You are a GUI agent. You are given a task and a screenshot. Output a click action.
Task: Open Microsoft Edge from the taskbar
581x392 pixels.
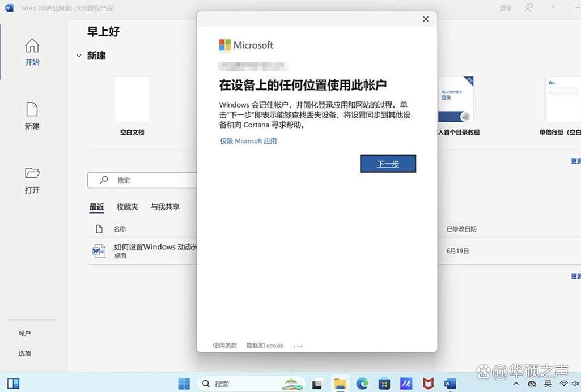[x=362, y=384]
